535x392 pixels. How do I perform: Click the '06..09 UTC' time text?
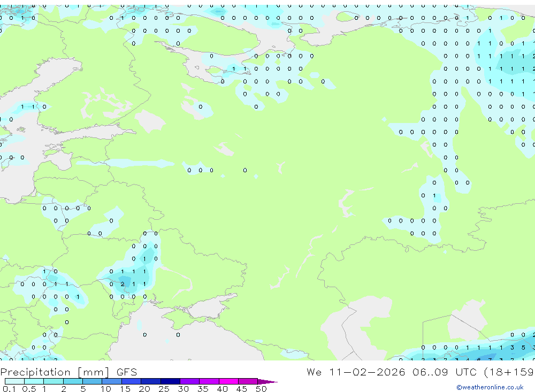click(444, 372)
